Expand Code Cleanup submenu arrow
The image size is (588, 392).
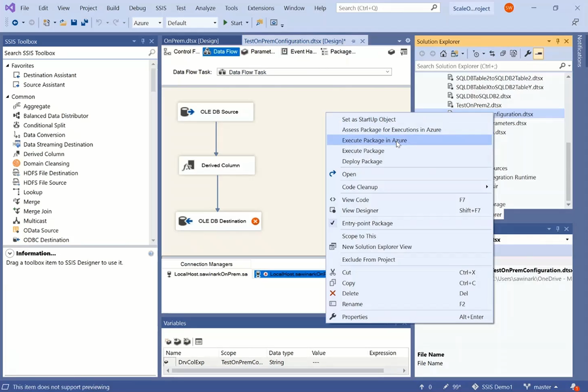[x=487, y=187]
